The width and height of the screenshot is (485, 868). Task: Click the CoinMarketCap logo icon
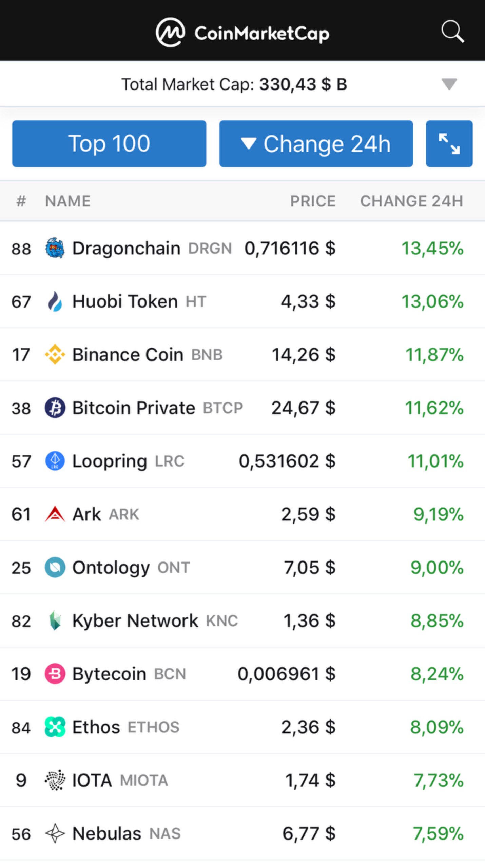tap(170, 33)
